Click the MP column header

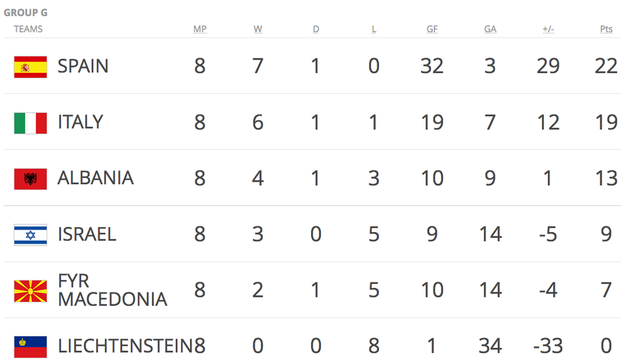tap(200, 29)
